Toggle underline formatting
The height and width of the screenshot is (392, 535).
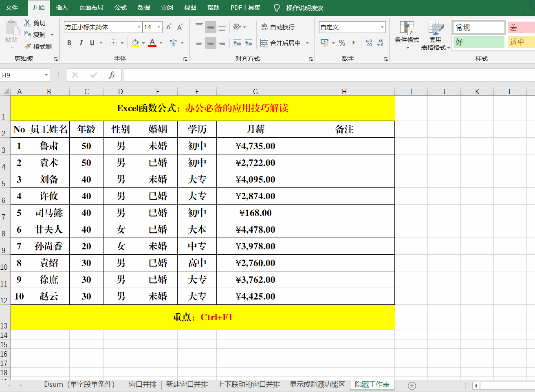(x=92, y=43)
